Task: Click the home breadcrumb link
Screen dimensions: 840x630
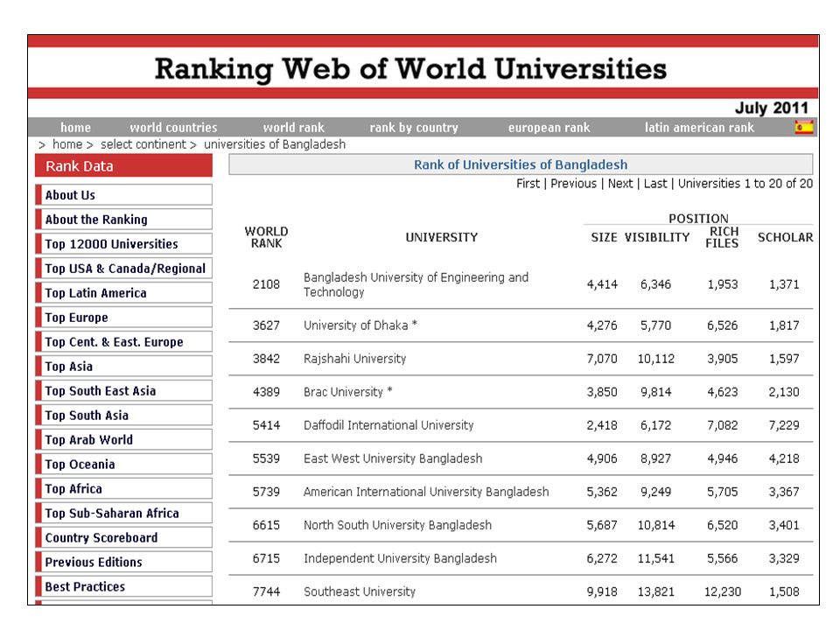Action: [x=67, y=144]
